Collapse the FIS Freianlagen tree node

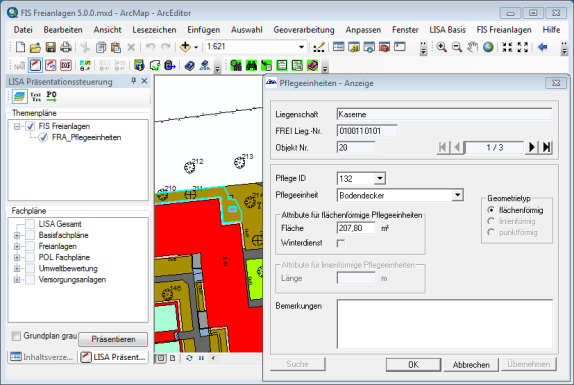tap(17, 127)
